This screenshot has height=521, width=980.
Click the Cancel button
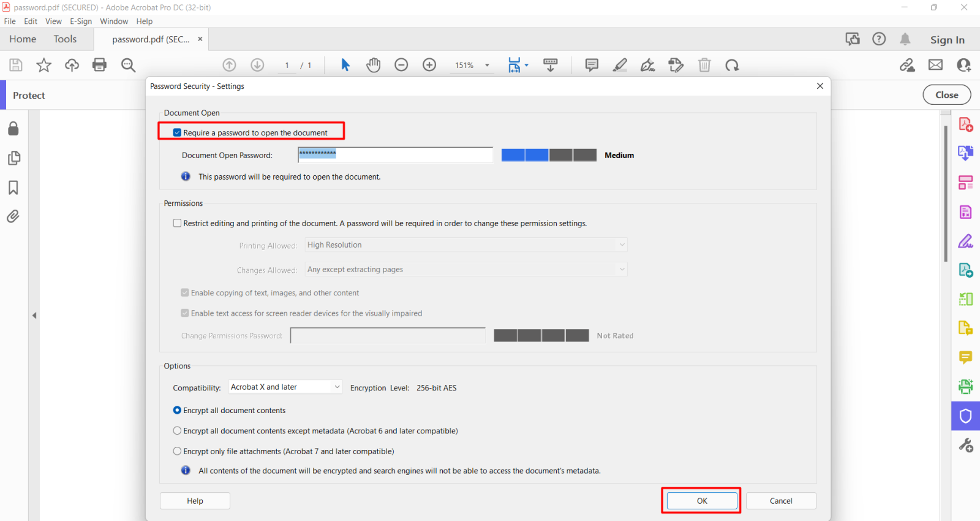781,501
